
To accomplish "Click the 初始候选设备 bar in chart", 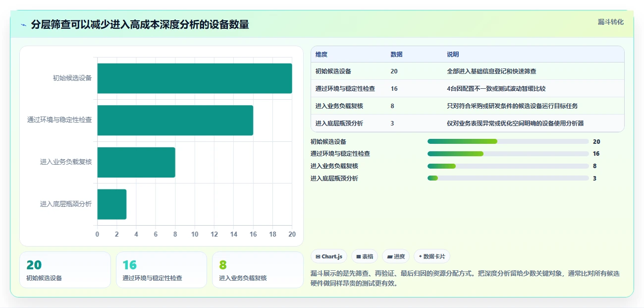I will click(195, 78).
